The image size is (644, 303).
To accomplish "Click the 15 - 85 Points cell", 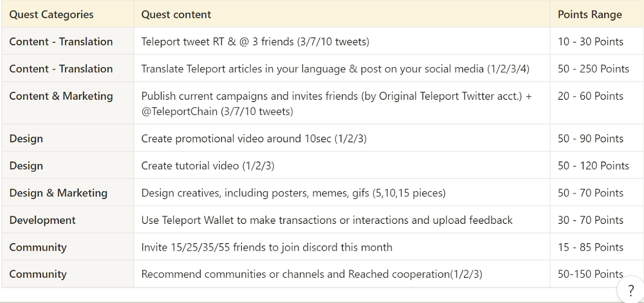I will point(596,247).
